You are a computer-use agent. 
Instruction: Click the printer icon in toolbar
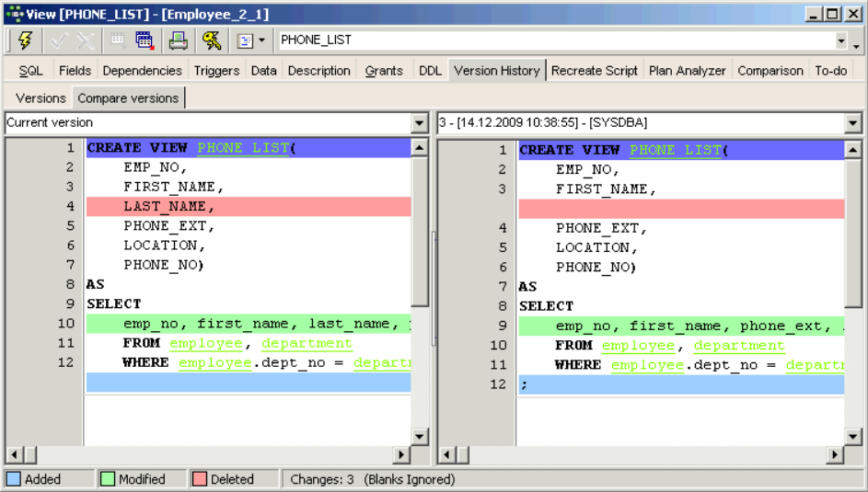pos(178,40)
